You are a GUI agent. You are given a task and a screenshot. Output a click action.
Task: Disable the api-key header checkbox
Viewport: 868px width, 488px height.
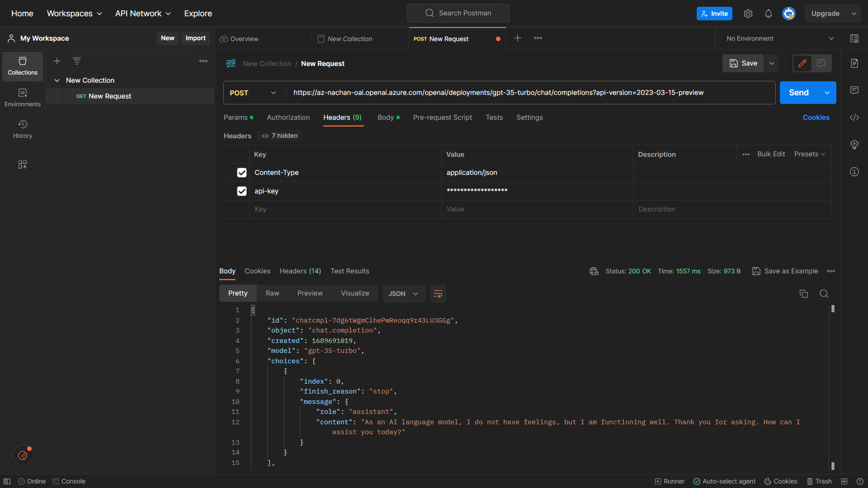pyautogui.click(x=242, y=191)
